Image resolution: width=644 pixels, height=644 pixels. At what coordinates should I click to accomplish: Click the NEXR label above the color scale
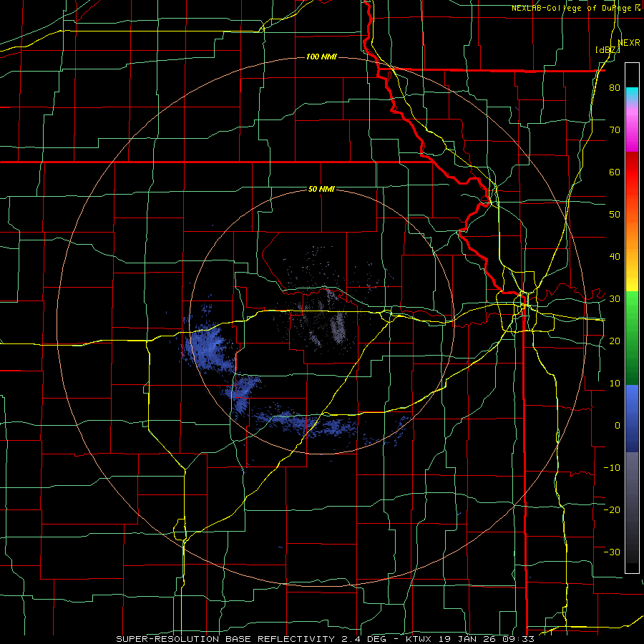(x=629, y=42)
